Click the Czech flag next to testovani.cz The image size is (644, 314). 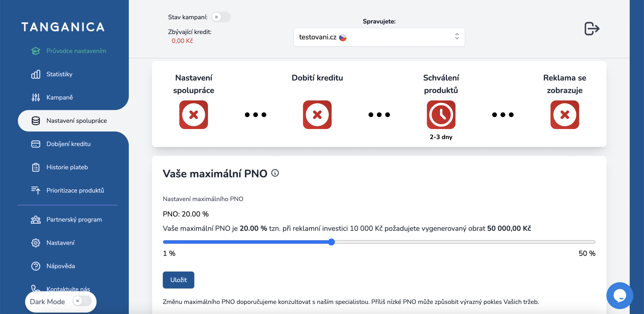343,37
